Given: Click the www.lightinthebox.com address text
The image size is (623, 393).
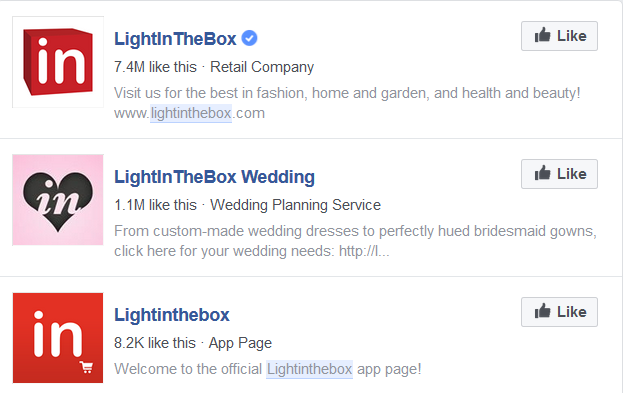Looking at the screenshot, I should (190, 113).
